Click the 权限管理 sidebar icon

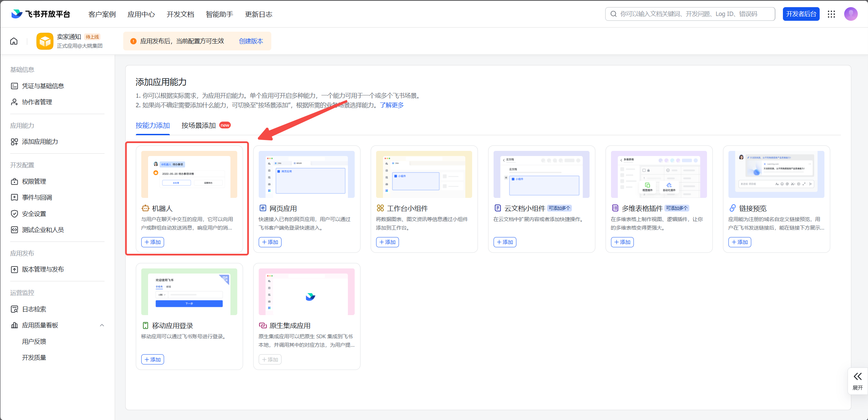pos(14,182)
